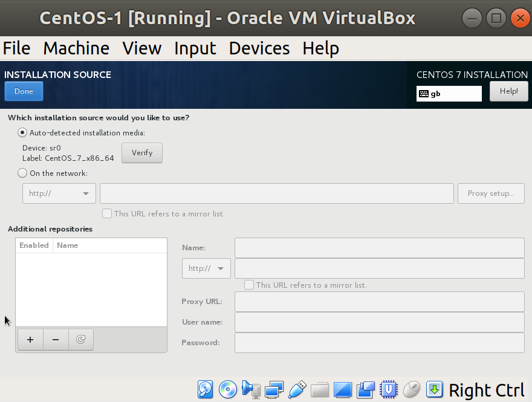Click the optical disc status icon
This screenshot has height=402, width=532.
(x=228, y=389)
